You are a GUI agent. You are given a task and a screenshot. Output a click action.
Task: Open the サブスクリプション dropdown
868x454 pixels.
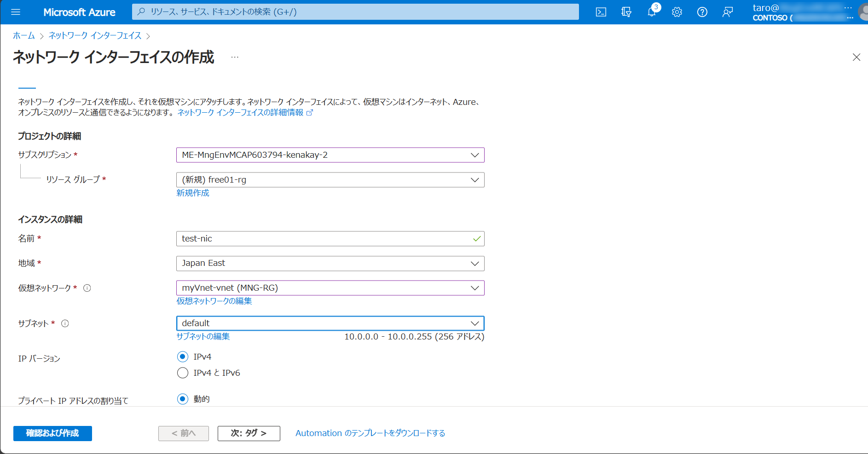(x=330, y=155)
